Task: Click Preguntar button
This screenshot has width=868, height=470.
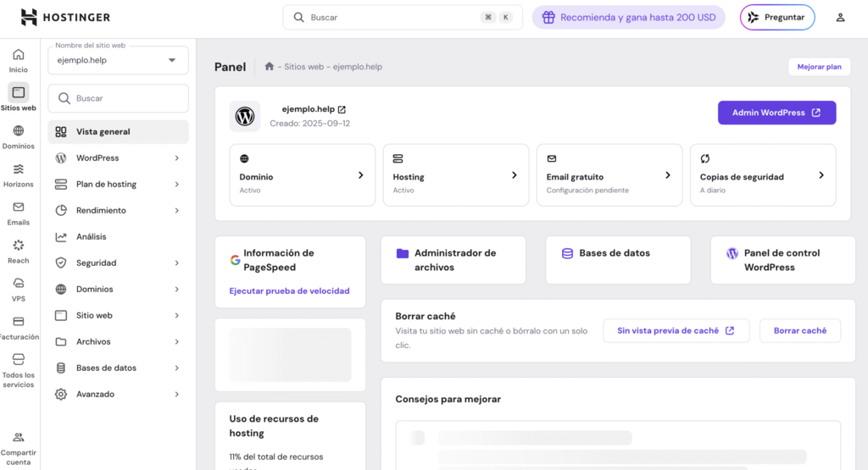Action: [777, 17]
